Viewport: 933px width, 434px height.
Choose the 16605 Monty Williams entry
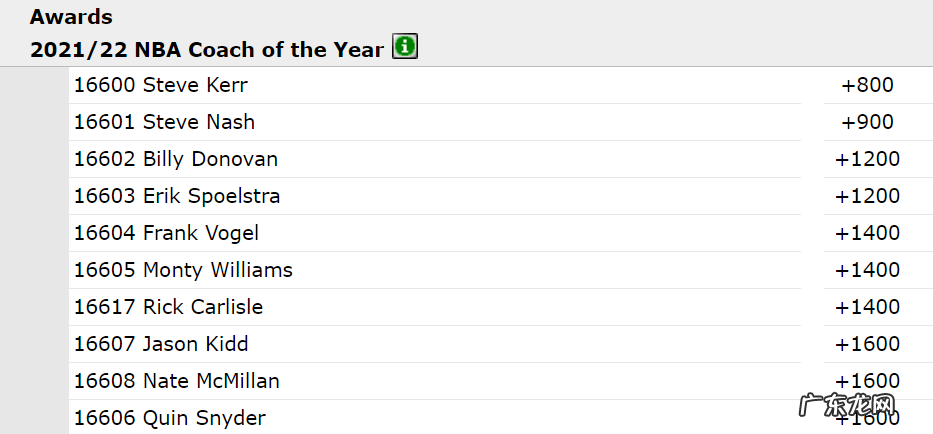coord(183,270)
